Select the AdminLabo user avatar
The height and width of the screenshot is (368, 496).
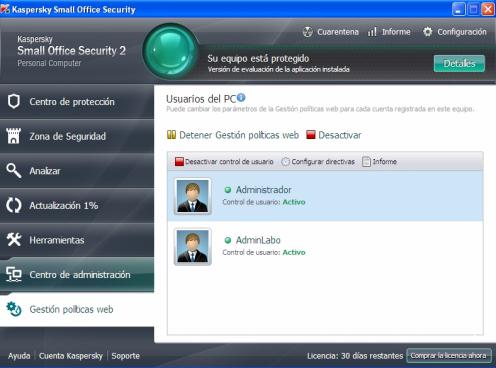tap(193, 246)
